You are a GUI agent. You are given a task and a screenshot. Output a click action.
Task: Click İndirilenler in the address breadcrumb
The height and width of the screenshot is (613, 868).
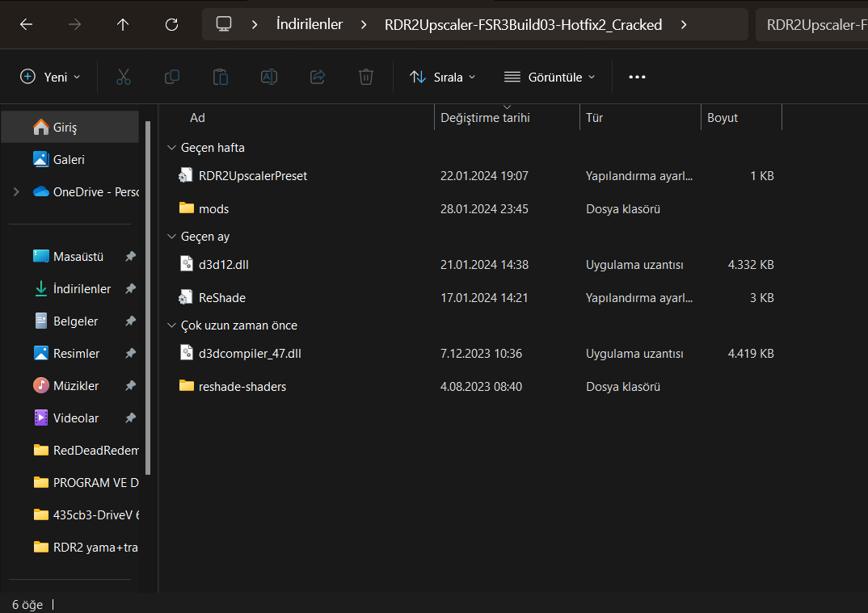click(x=310, y=24)
